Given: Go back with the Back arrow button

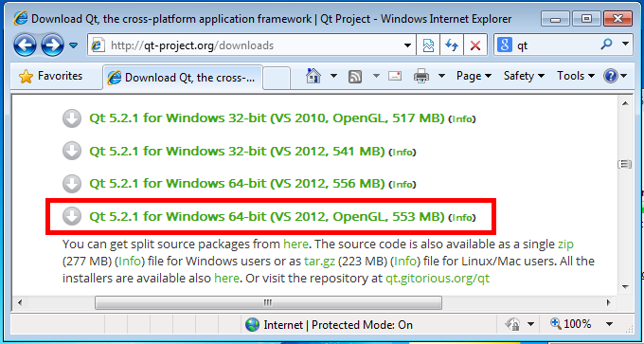Looking at the screenshot, I should point(25,45).
